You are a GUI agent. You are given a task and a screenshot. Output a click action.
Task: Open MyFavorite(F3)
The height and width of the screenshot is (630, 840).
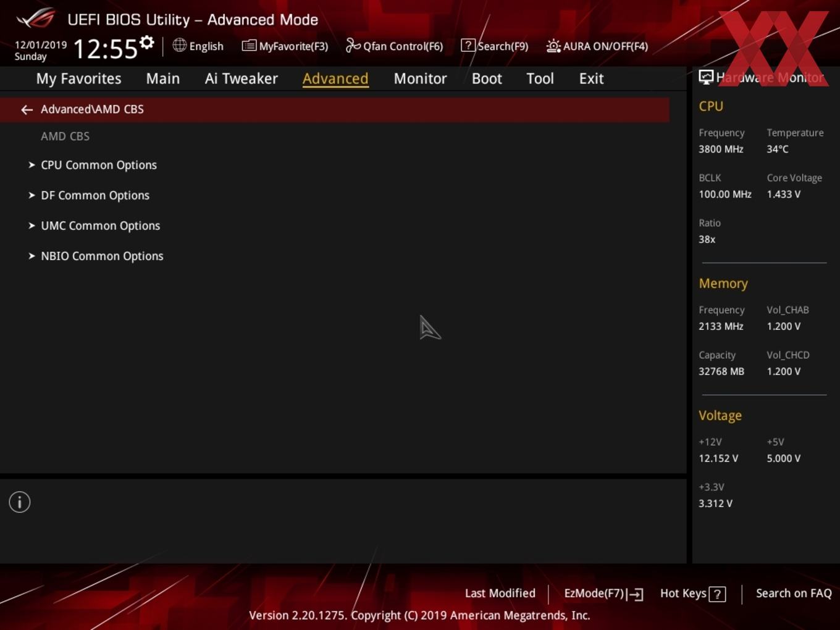[293, 46]
